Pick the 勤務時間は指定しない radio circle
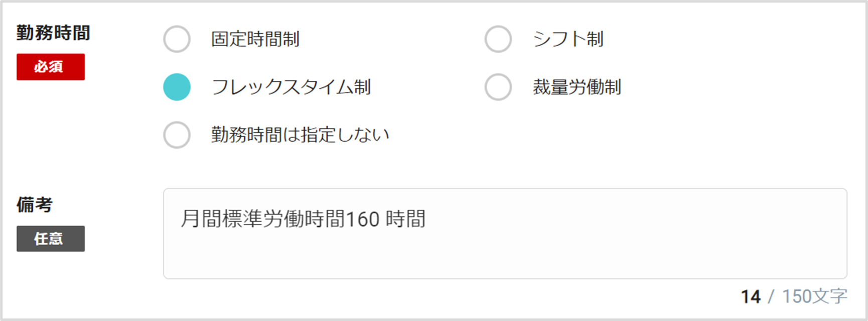868x321 pixels. pyautogui.click(x=177, y=135)
